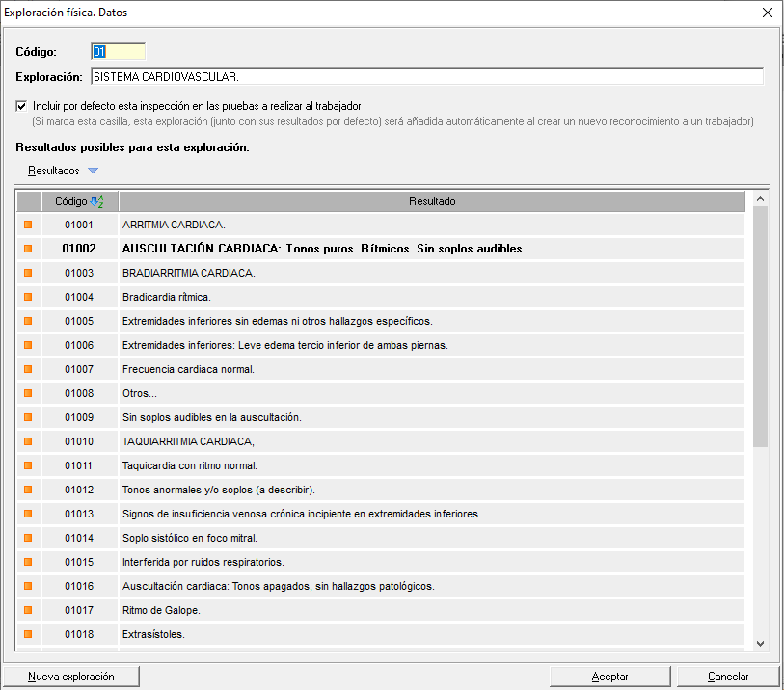Click the orange marker for Extrasístoles row
Viewport: 784px width, 690px height.
pos(28,634)
